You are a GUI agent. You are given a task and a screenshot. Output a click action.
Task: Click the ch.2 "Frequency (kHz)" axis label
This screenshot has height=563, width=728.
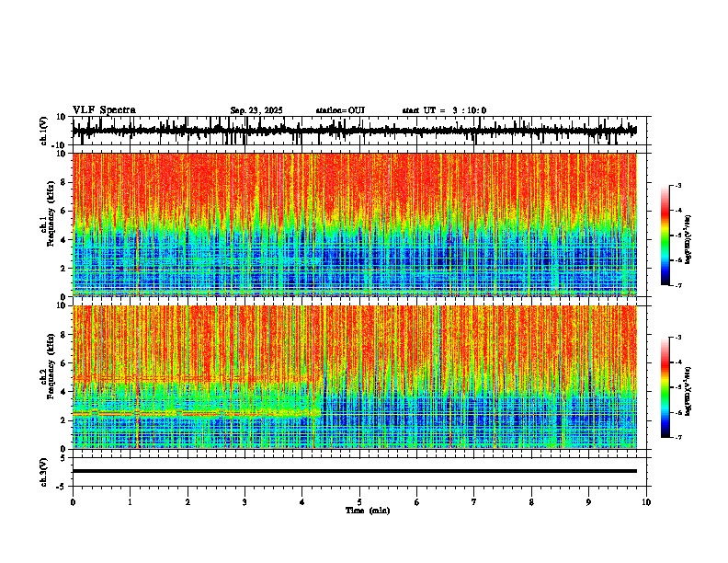pos(51,366)
